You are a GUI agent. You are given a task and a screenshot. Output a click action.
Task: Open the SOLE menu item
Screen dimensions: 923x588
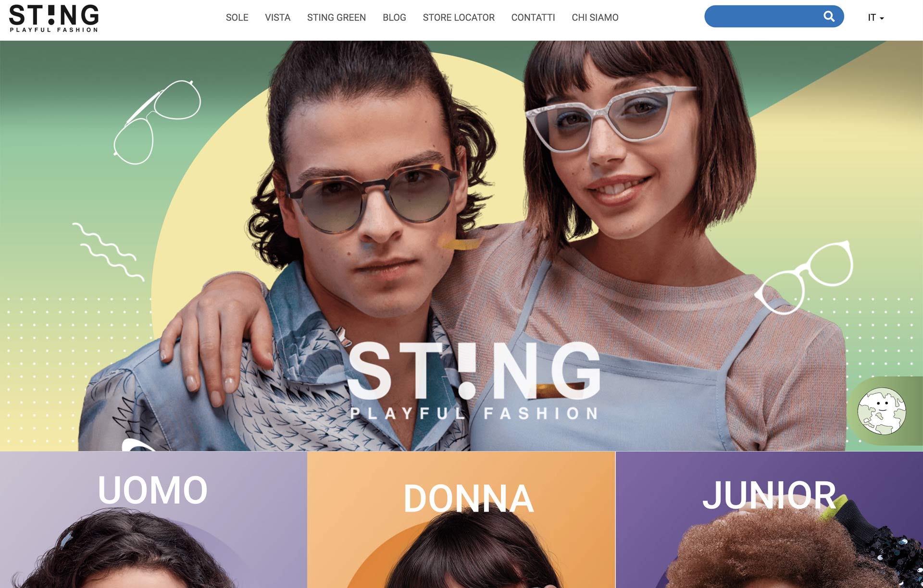(x=237, y=18)
